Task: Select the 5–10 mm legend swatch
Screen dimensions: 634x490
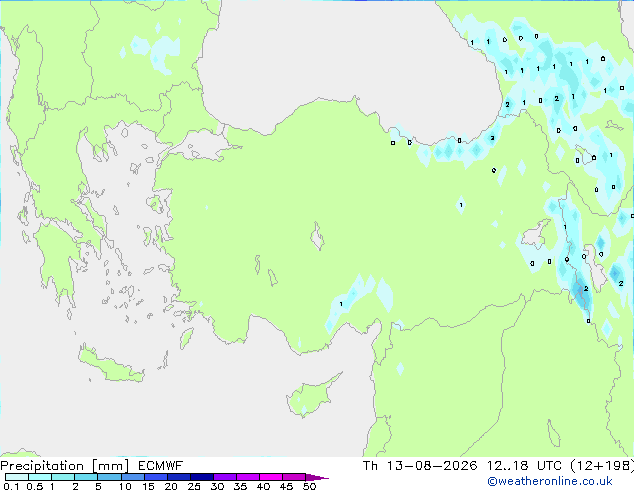Action: [x=109, y=477]
